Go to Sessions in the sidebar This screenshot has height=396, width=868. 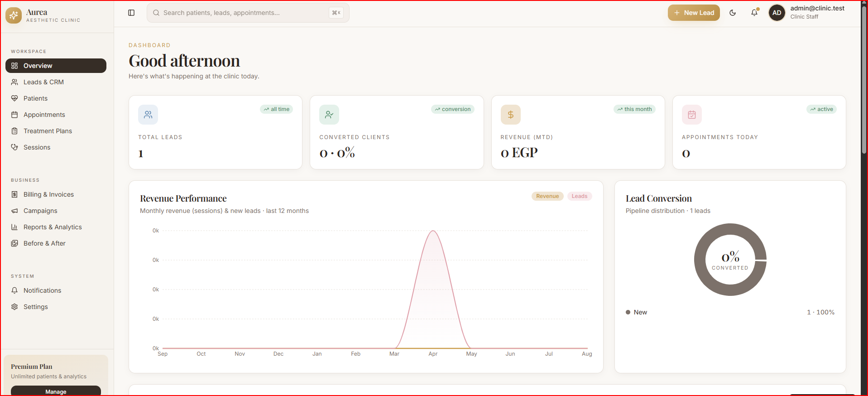click(56, 147)
